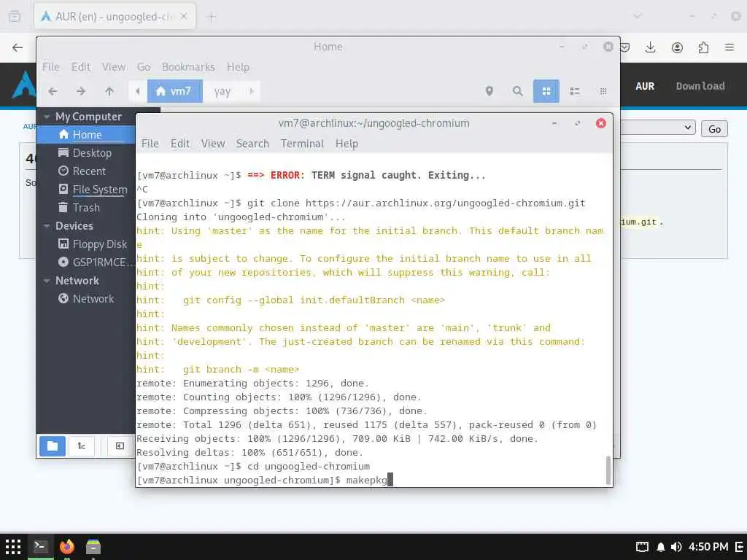Open Firefox tab list dropdown
This screenshot has width=747, height=560.
pyautogui.click(x=638, y=16)
